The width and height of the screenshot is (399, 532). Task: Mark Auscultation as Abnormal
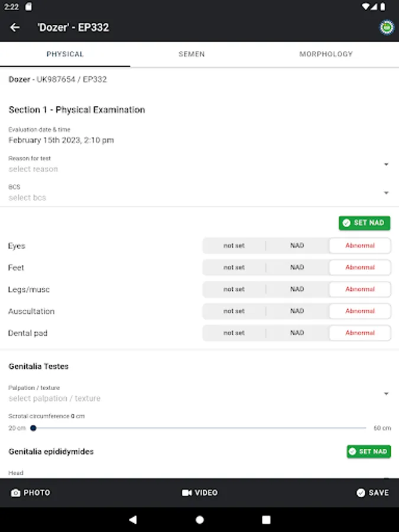tap(359, 311)
